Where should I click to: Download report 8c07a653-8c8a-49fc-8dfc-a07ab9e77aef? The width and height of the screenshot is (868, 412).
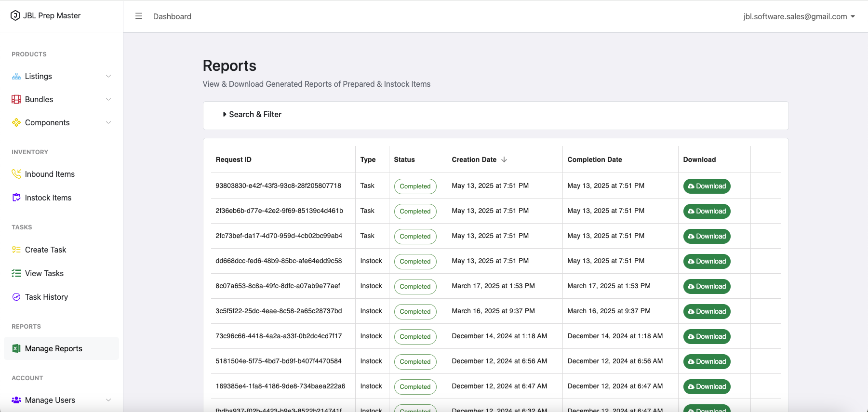pyautogui.click(x=707, y=286)
